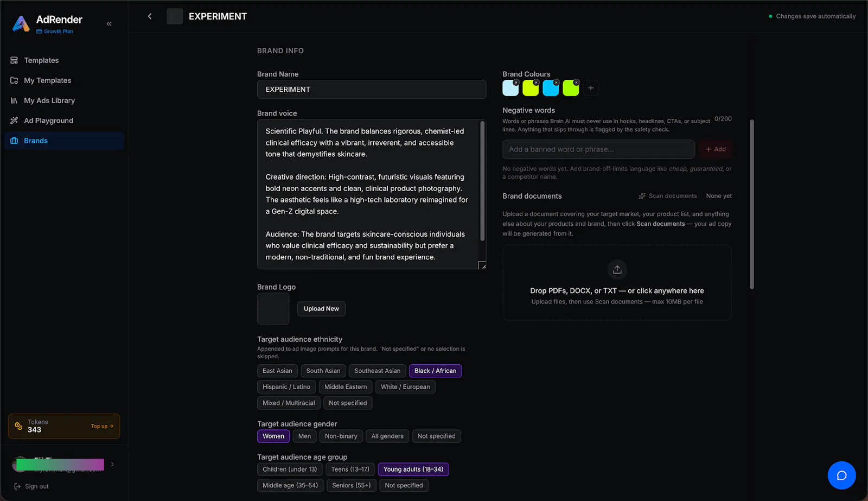Click the Top up link
Image resolution: width=868 pixels, height=501 pixels.
(102, 426)
